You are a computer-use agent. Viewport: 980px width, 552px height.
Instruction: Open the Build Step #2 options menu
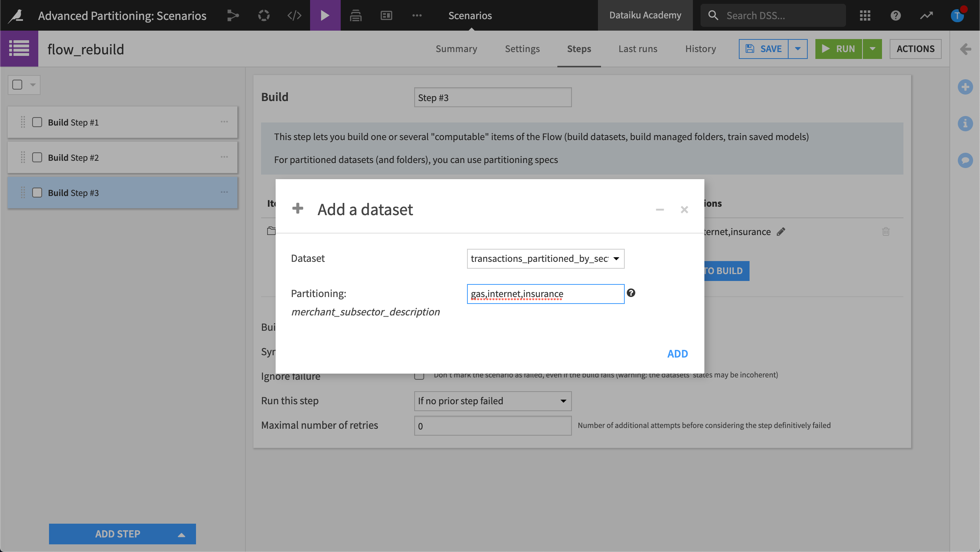(224, 157)
